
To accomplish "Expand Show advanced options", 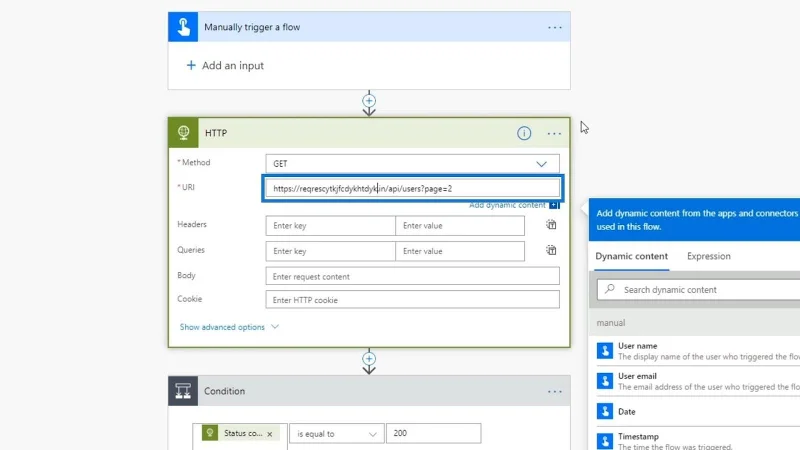I will [229, 327].
